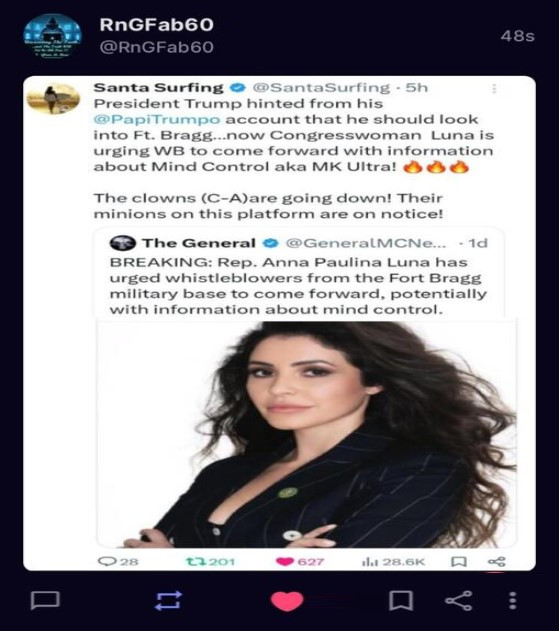Tap the 28 replies icon
The height and width of the screenshot is (631, 559).
coord(107,561)
